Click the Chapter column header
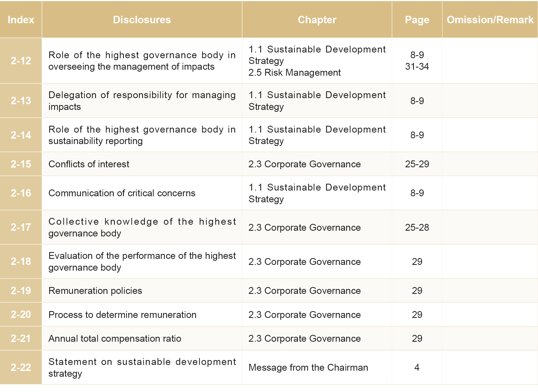The width and height of the screenshot is (538, 392). [x=317, y=20]
